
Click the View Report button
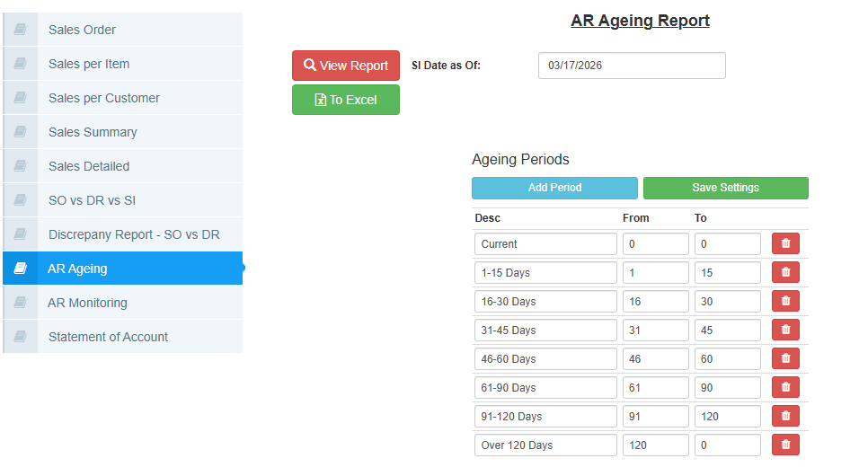tap(346, 66)
